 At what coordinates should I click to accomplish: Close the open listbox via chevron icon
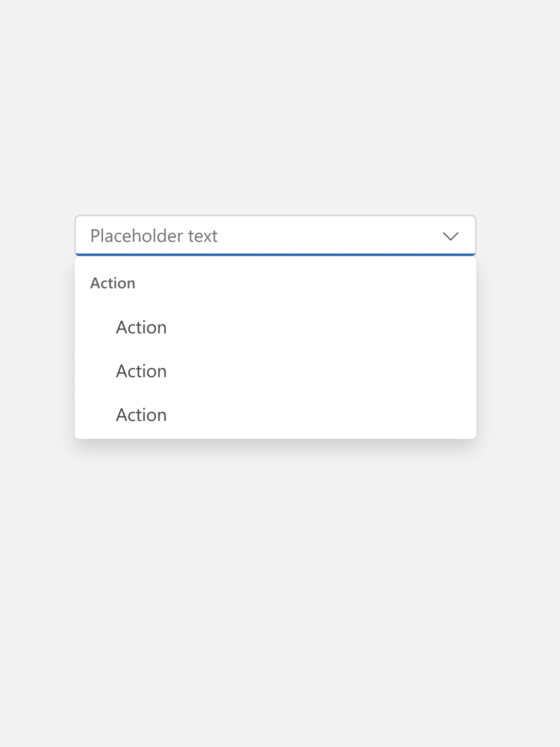click(450, 236)
